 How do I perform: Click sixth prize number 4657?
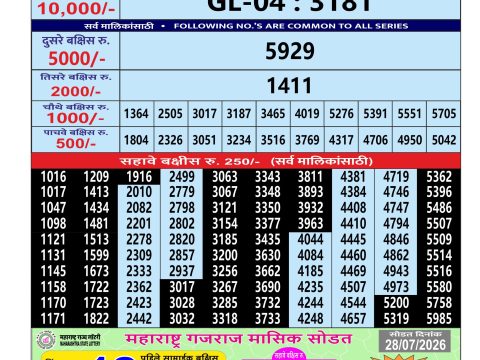coord(353,319)
